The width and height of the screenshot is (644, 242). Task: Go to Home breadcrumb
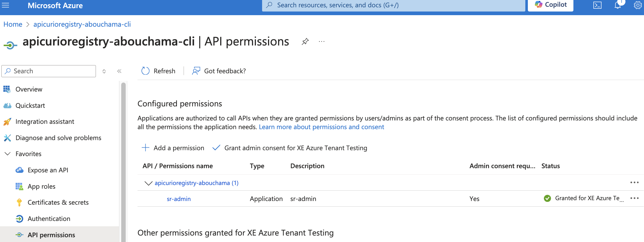(13, 24)
